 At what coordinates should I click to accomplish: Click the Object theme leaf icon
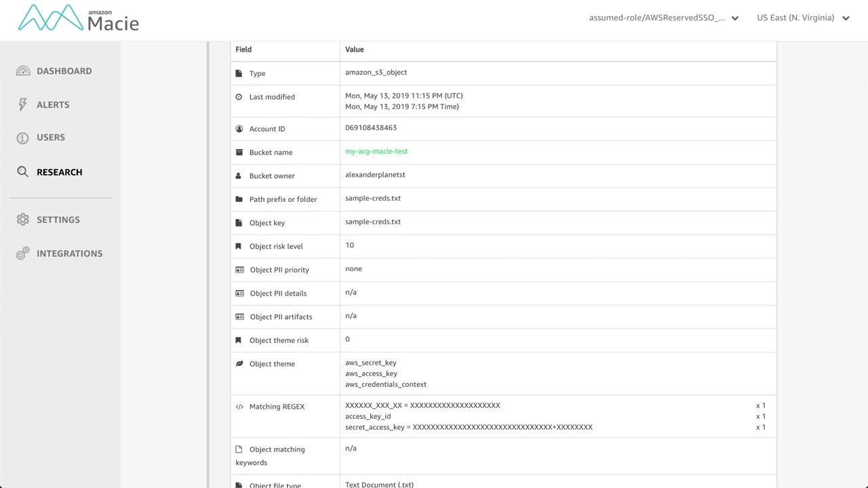click(x=239, y=364)
